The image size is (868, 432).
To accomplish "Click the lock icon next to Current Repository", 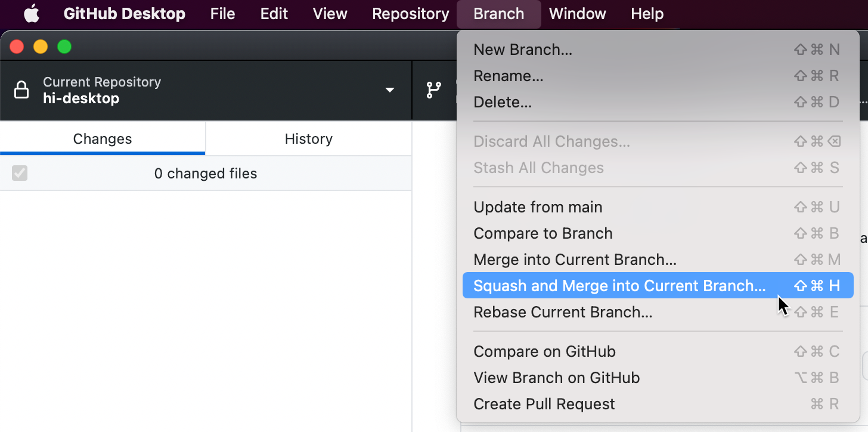I will pos(21,90).
